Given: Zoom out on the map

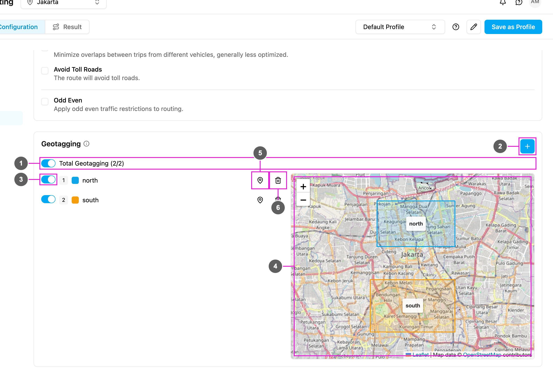Looking at the screenshot, I should pos(303,200).
